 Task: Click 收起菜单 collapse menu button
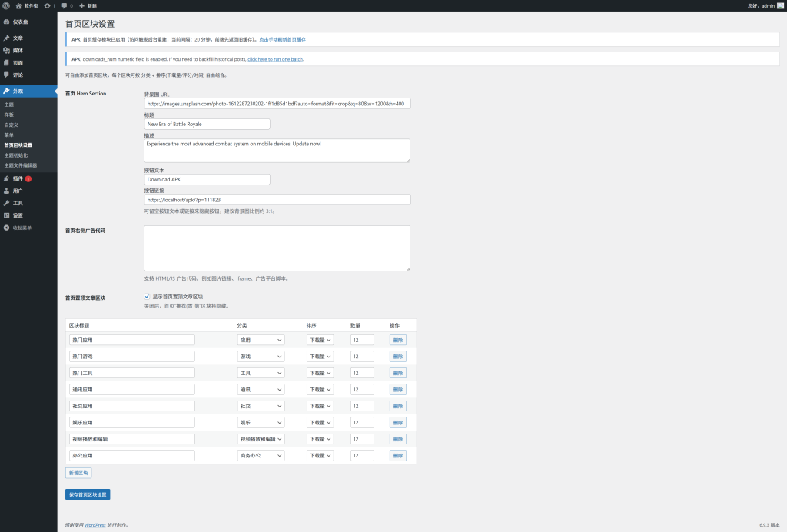(22, 228)
